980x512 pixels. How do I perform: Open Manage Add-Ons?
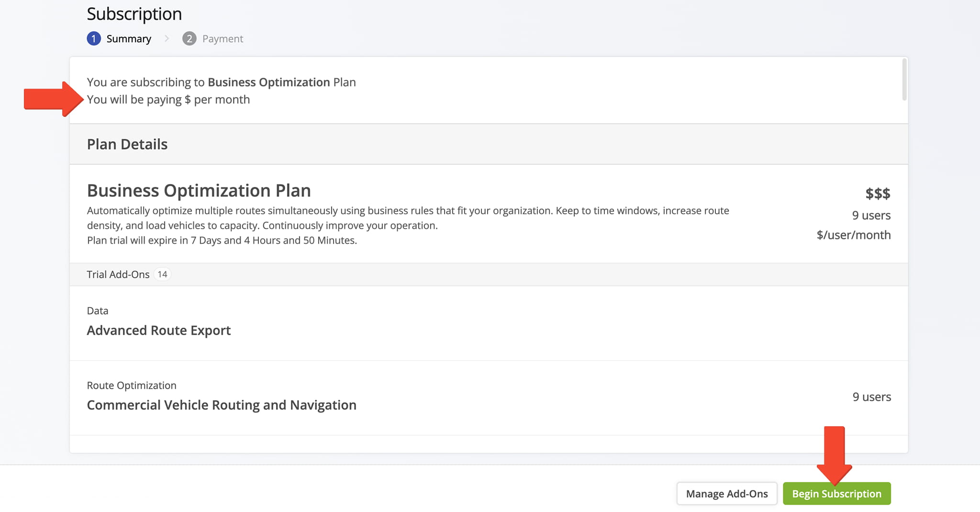(726, 493)
